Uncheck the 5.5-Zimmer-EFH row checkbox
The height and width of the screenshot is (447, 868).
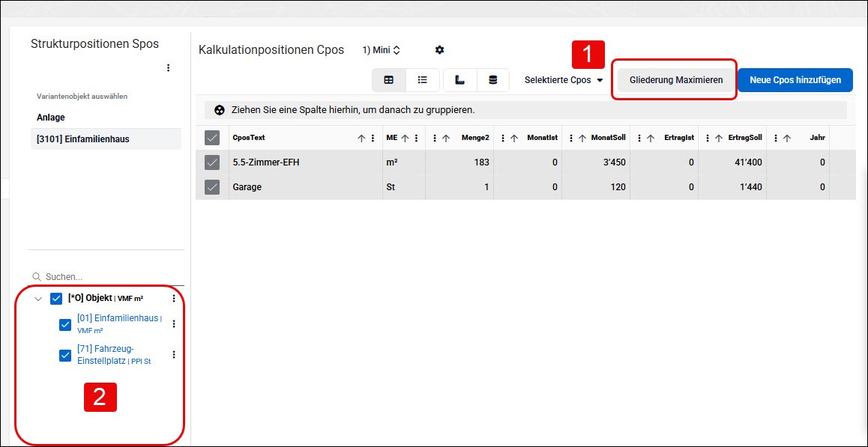click(x=212, y=162)
